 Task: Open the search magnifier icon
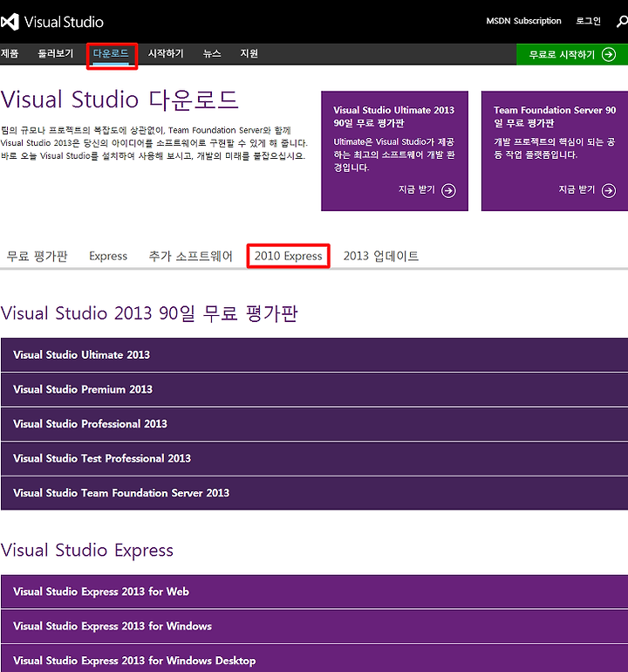tap(622, 22)
